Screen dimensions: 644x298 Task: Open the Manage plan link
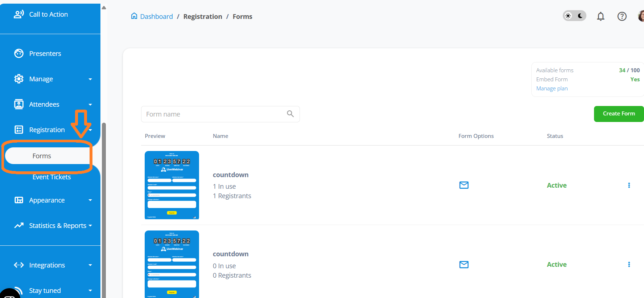(x=552, y=89)
